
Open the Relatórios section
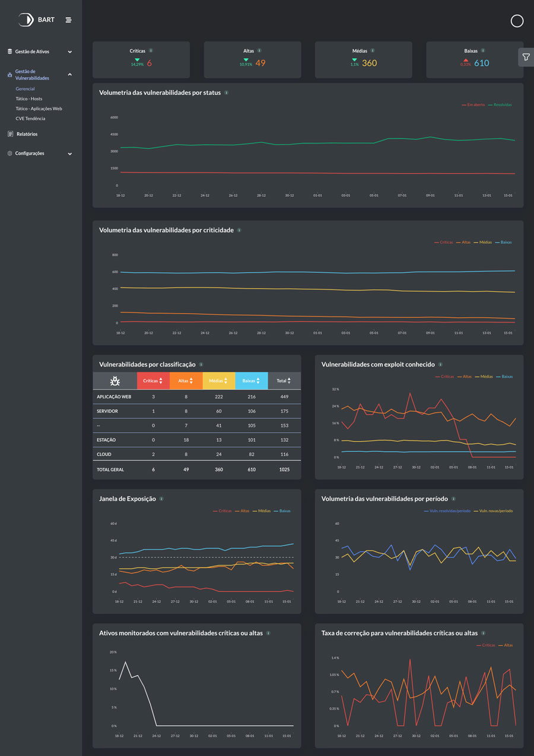pos(28,134)
